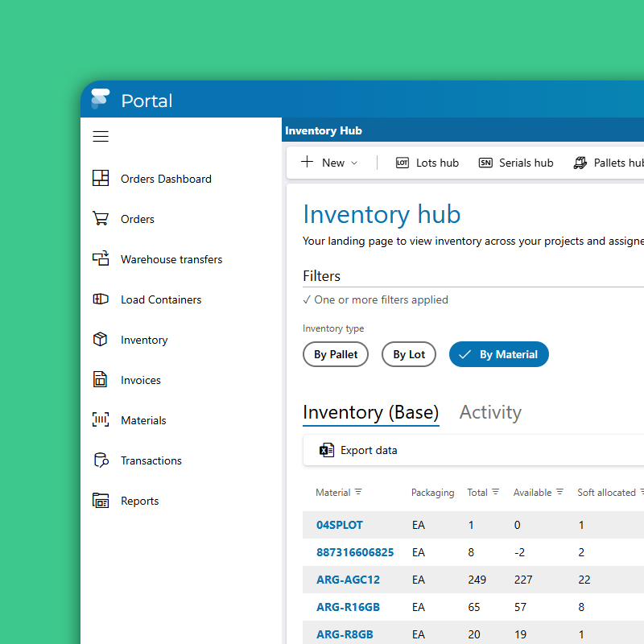Open Materials via barcode icon
The height and width of the screenshot is (644, 644).
click(101, 420)
